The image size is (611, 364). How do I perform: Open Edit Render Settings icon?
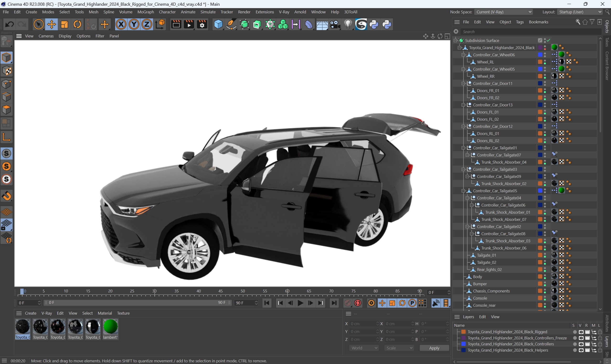(x=202, y=25)
